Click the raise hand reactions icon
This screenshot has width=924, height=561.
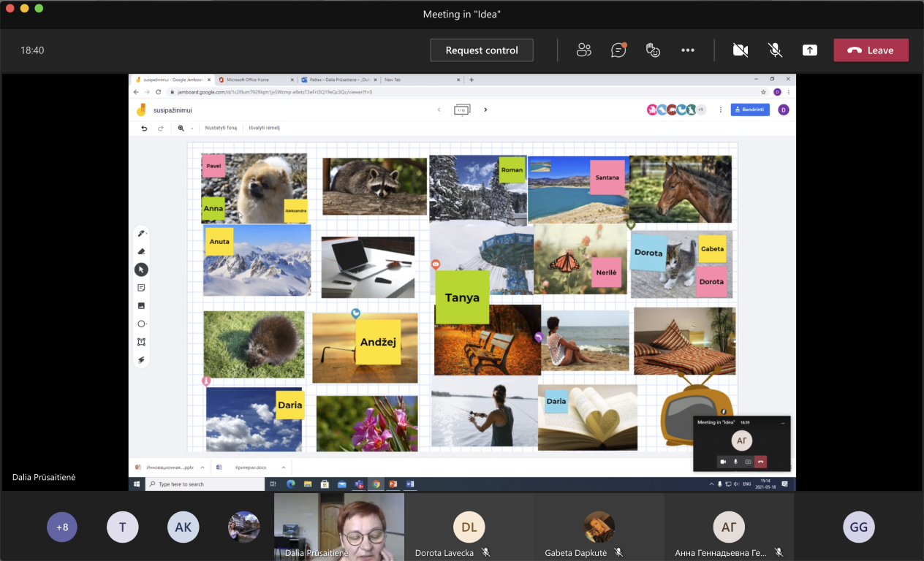click(x=653, y=50)
